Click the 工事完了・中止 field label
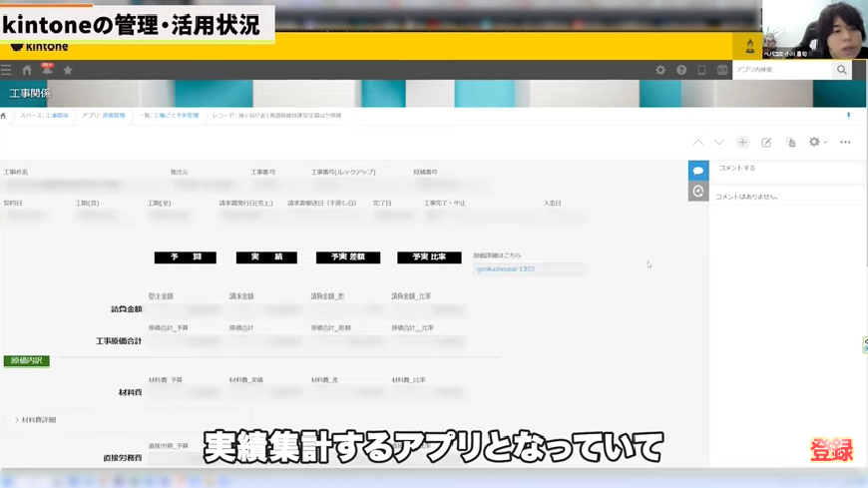This screenshot has width=868, height=488. tap(445, 204)
